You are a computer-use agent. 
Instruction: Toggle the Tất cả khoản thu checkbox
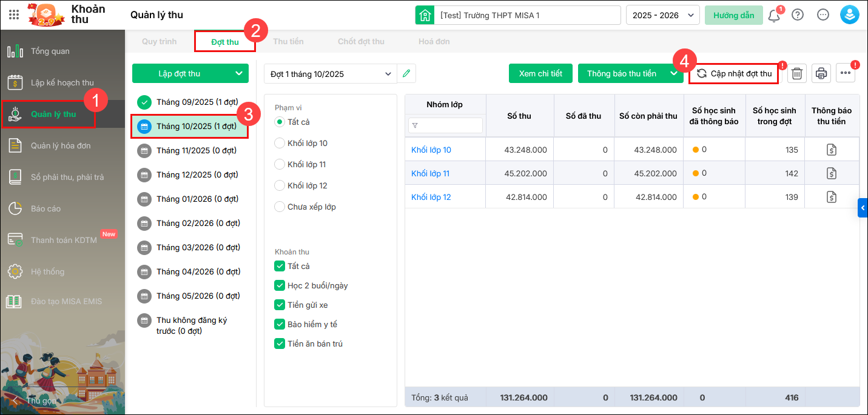click(280, 266)
